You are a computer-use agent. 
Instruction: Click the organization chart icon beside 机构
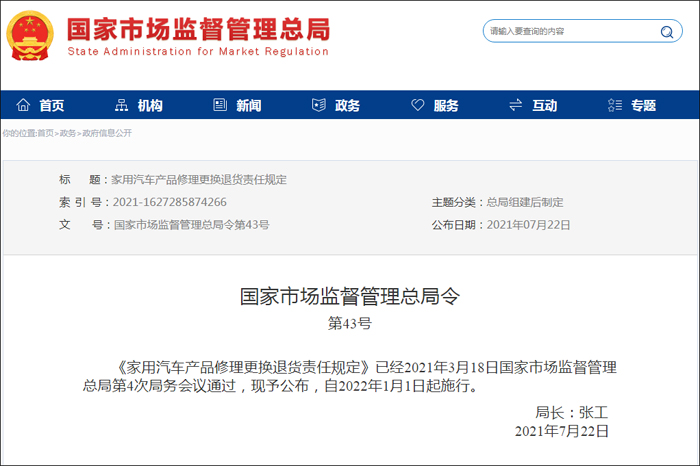121,105
